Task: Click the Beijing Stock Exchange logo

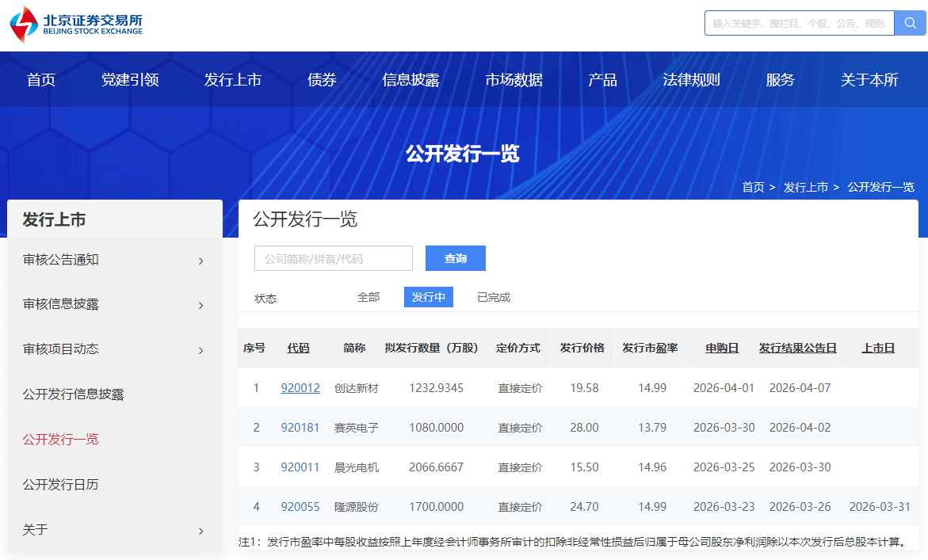Action: tap(77, 24)
